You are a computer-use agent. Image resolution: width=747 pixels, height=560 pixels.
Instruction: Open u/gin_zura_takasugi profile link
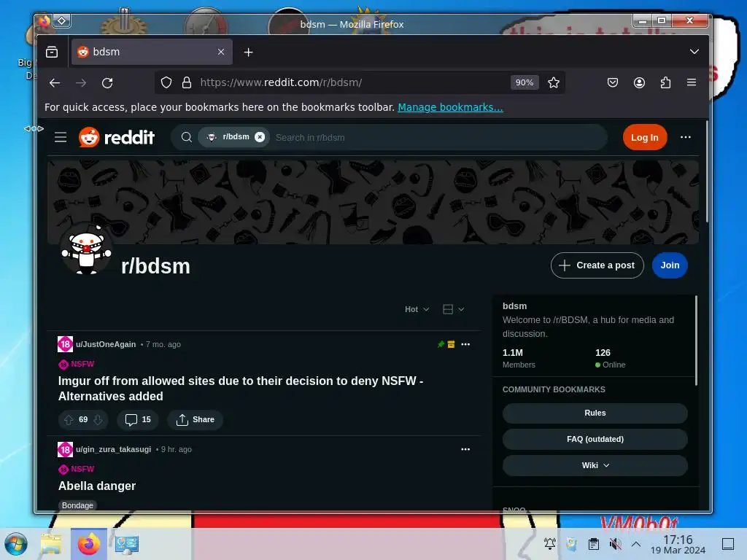pos(113,449)
